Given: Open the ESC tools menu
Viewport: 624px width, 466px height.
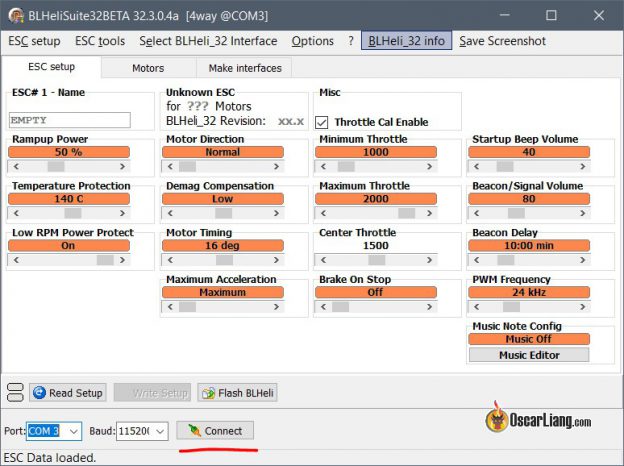Looking at the screenshot, I should point(100,41).
